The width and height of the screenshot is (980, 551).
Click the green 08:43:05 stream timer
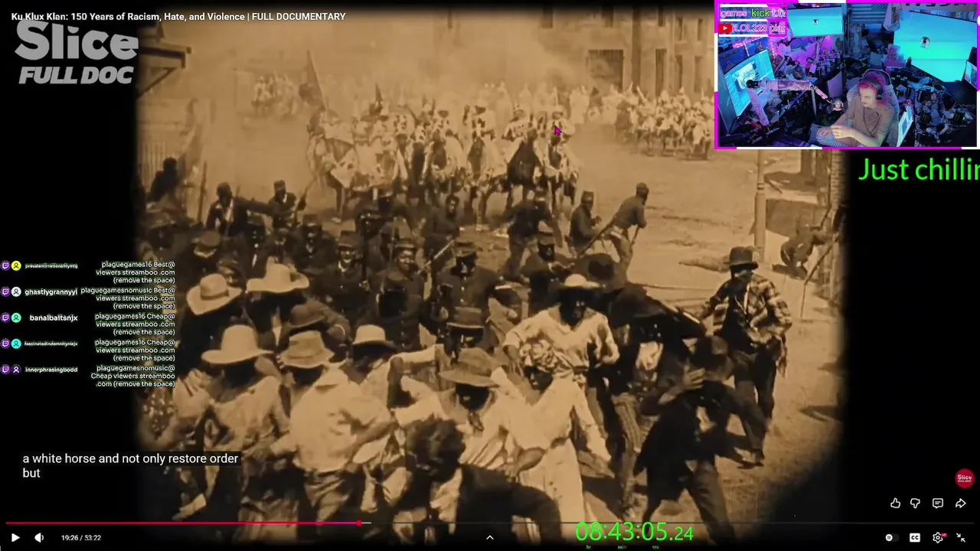[634, 531]
